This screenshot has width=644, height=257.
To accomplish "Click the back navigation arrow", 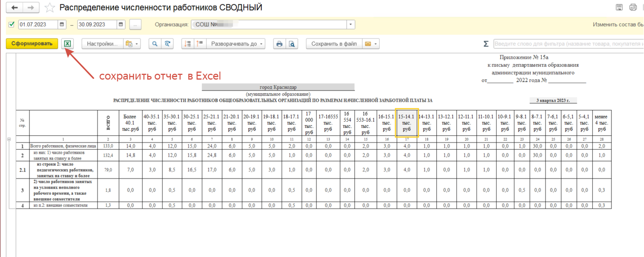I will [15, 8].
